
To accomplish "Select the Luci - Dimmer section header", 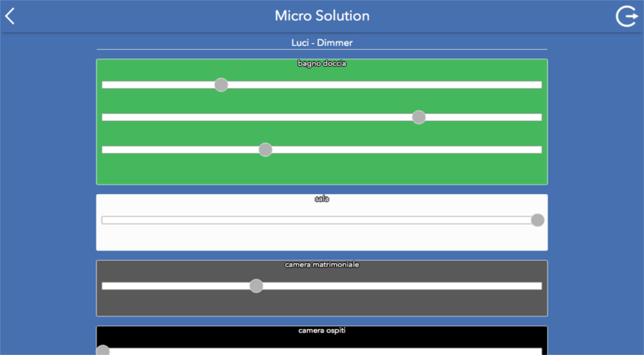I will tap(322, 43).
